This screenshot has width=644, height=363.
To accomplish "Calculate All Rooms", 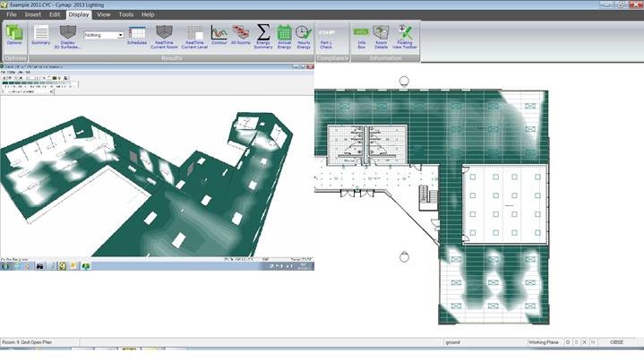I will tap(240, 35).
